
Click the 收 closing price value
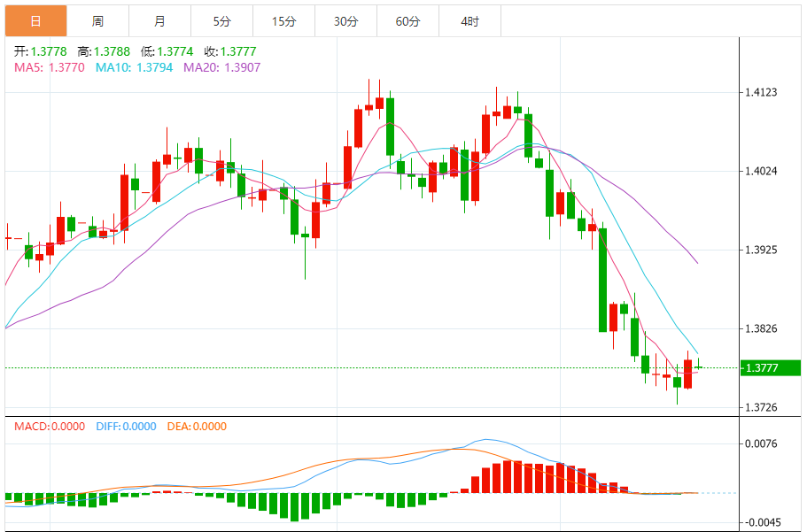(x=237, y=51)
